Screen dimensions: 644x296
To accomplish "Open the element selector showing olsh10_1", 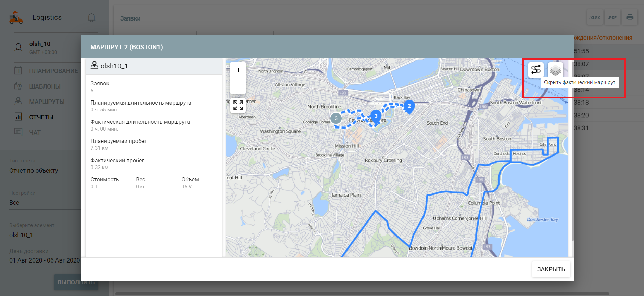I will (x=45, y=235).
